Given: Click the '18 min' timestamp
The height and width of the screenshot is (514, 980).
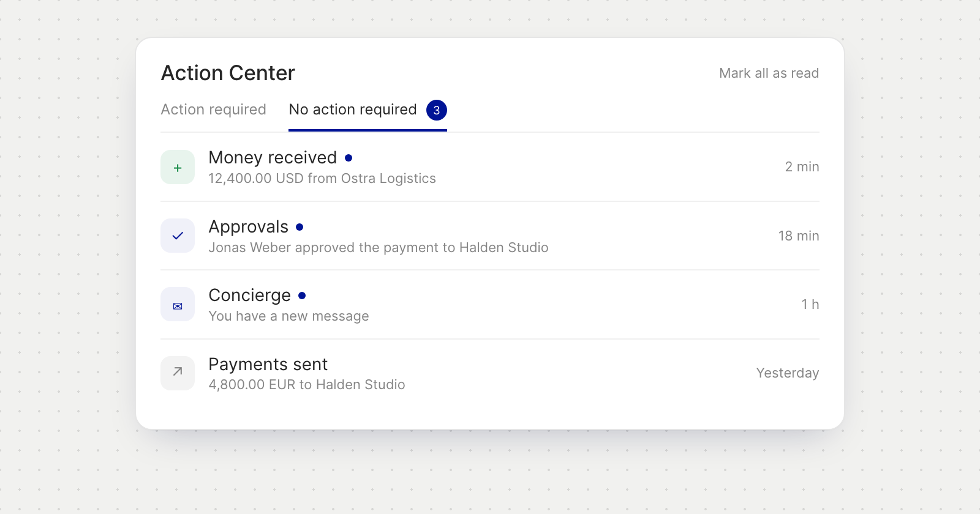Looking at the screenshot, I should pyautogui.click(x=799, y=236).
